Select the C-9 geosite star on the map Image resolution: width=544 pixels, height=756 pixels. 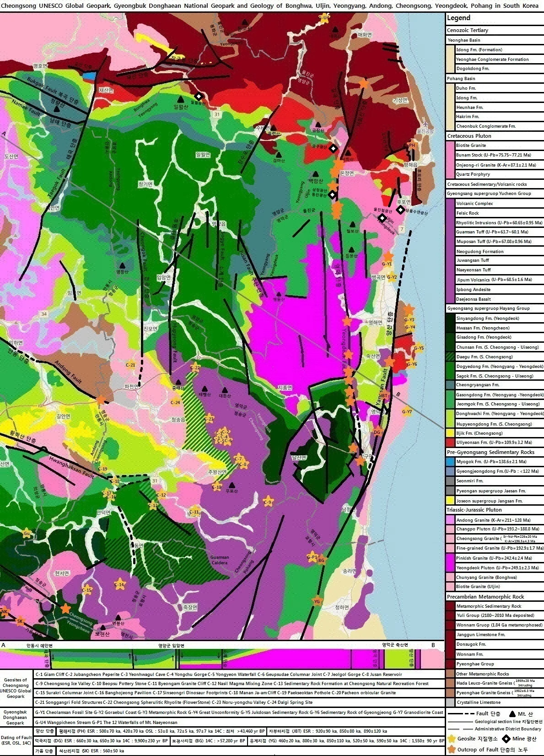point(269,501)
